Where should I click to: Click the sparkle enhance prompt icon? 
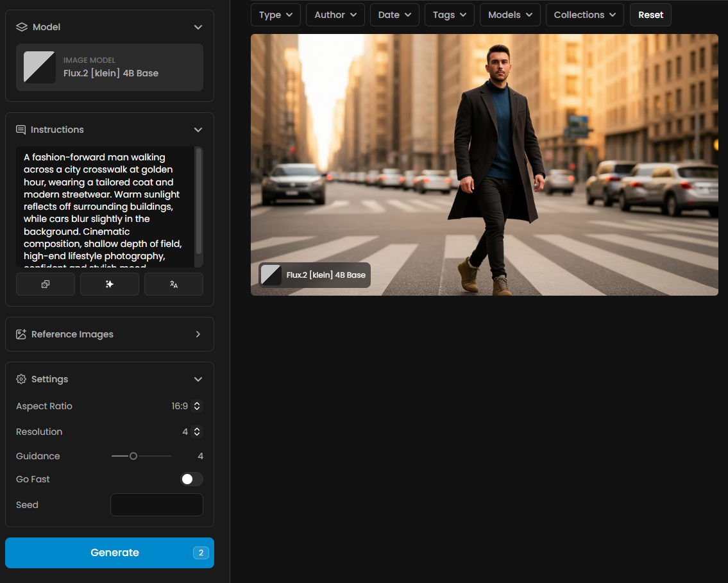(x=110, y=284)
